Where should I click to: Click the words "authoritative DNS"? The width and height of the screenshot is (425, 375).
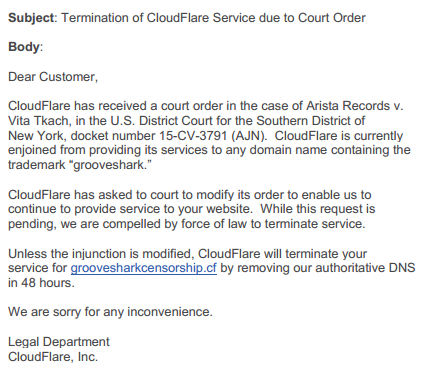[365, 268]
